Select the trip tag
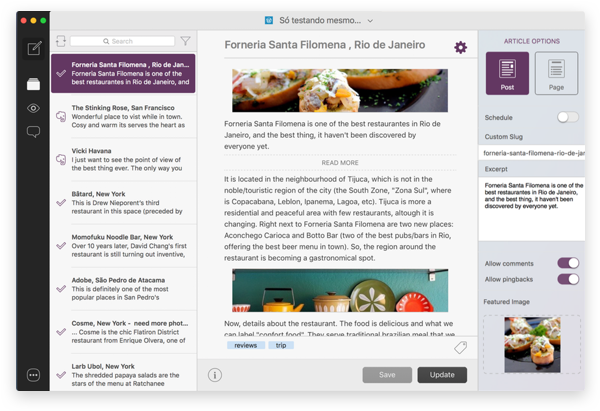600x411 pixels. pyautogui.click(x=281, y=345)
